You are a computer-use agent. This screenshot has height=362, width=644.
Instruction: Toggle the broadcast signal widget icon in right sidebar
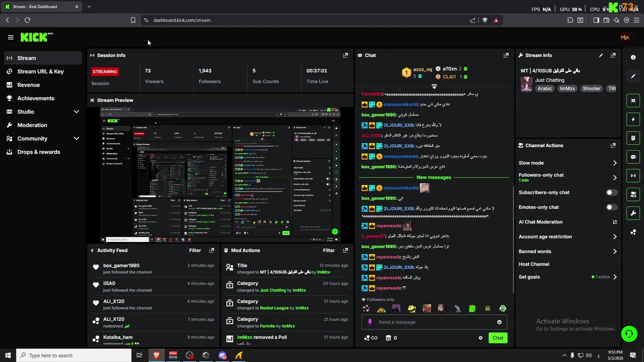[633, 175]
